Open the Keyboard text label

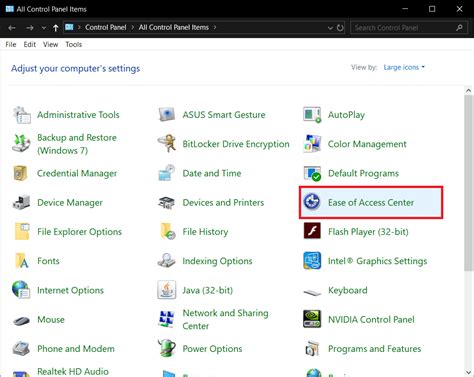point(348,290)
